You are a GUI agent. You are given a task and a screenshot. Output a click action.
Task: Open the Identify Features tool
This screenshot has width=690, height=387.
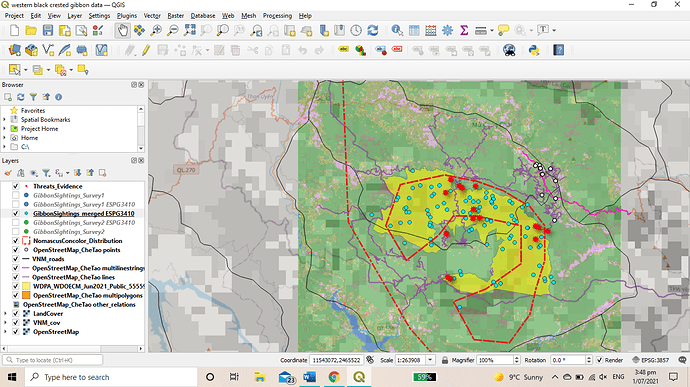point(397,30)
